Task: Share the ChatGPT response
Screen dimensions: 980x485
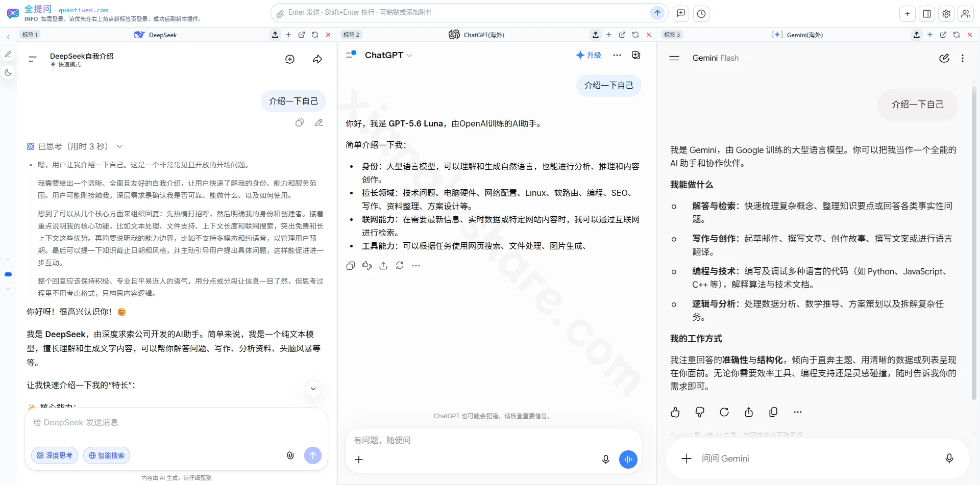Action: point(383,266)
